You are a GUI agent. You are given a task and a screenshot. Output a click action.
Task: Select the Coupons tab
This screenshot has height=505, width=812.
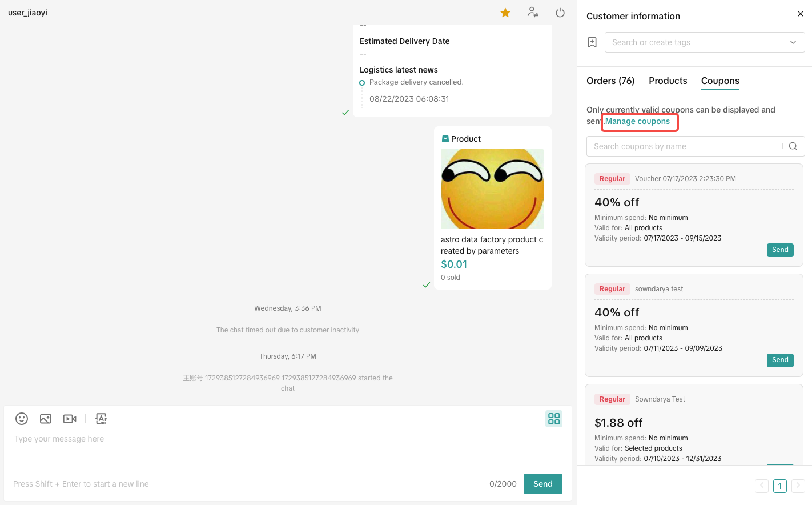tap(720, 81)
